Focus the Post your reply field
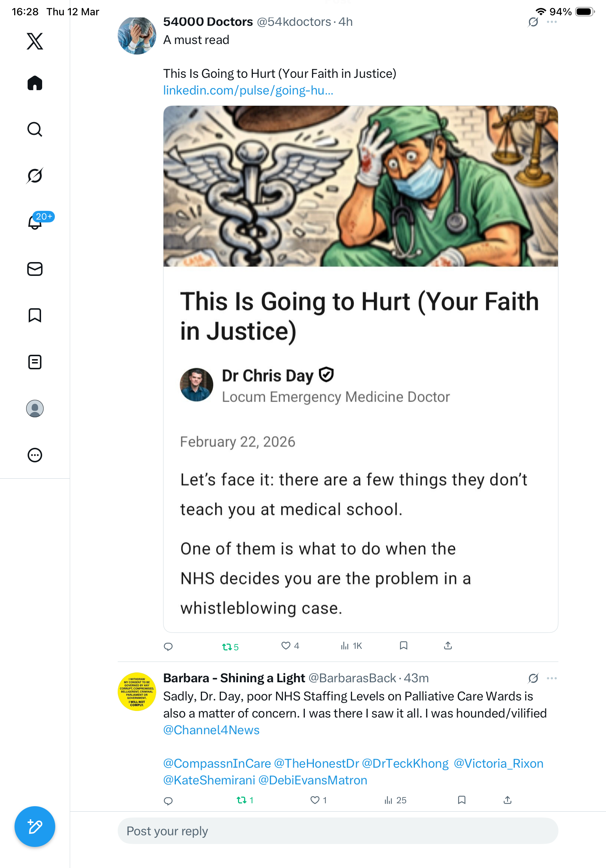The width and height of the screenshot is (606, 868). 338,831
